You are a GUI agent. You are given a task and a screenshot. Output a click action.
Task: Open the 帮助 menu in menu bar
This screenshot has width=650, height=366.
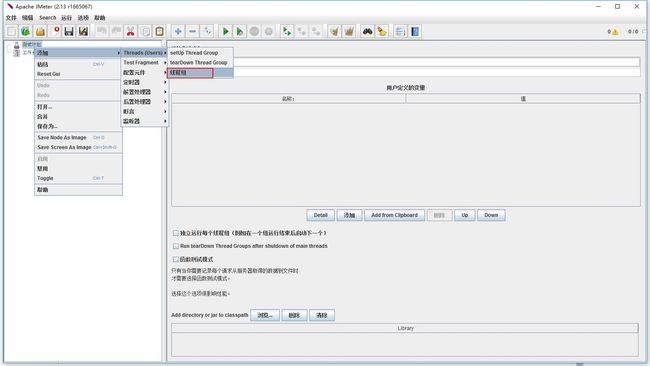point(99,18)
